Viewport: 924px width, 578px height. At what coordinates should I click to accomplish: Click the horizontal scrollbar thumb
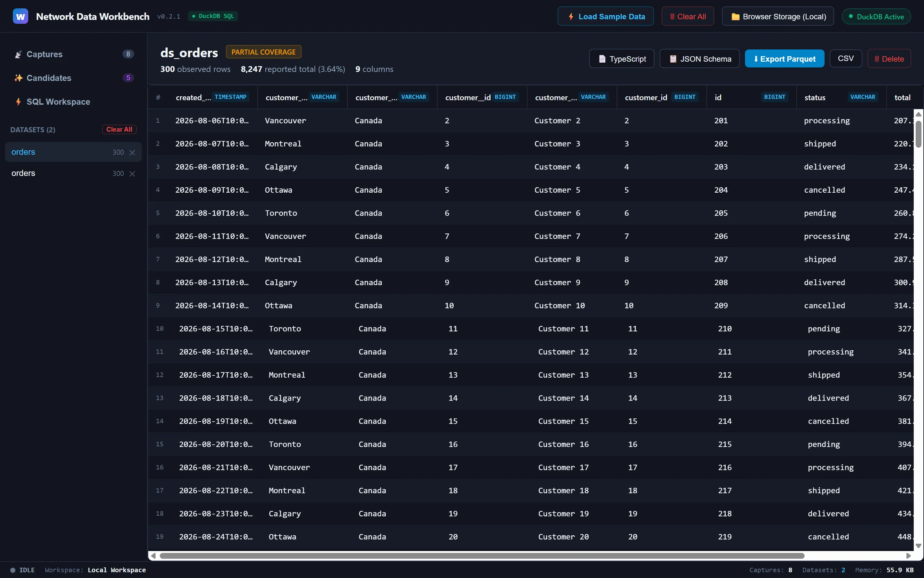pyautogui.click(x=482, y=556)
